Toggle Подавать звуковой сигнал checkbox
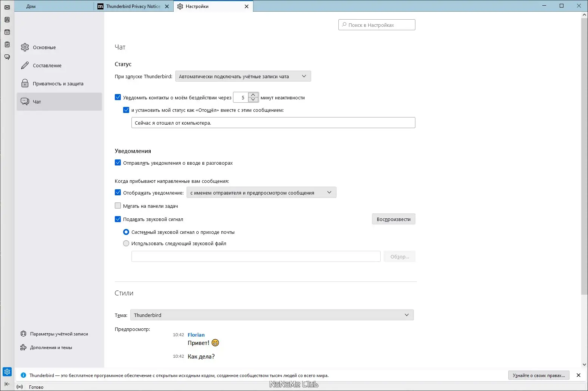This screenshot has width=588, height=391. pos(118,219)
